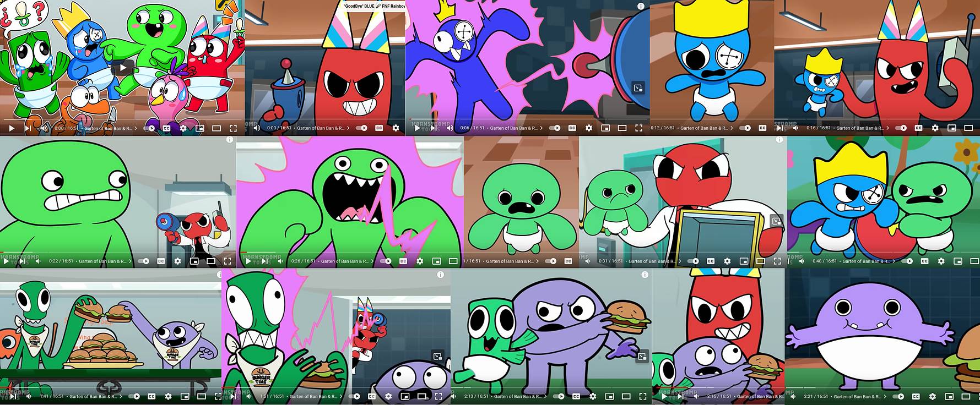Enter fullscreen in the 0:22 frame
The image size is (980, 405).
click(228, 261)
